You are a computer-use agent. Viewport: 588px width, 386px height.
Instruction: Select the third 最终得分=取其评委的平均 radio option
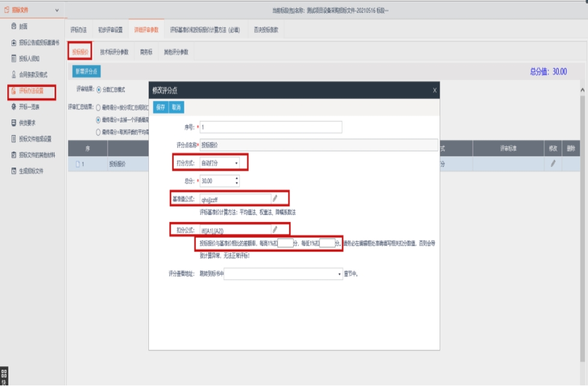coord(99,131)
